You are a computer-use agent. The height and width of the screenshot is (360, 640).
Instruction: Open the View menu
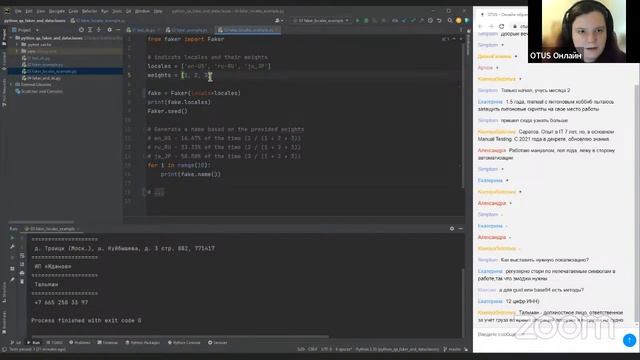click(41, 11)
